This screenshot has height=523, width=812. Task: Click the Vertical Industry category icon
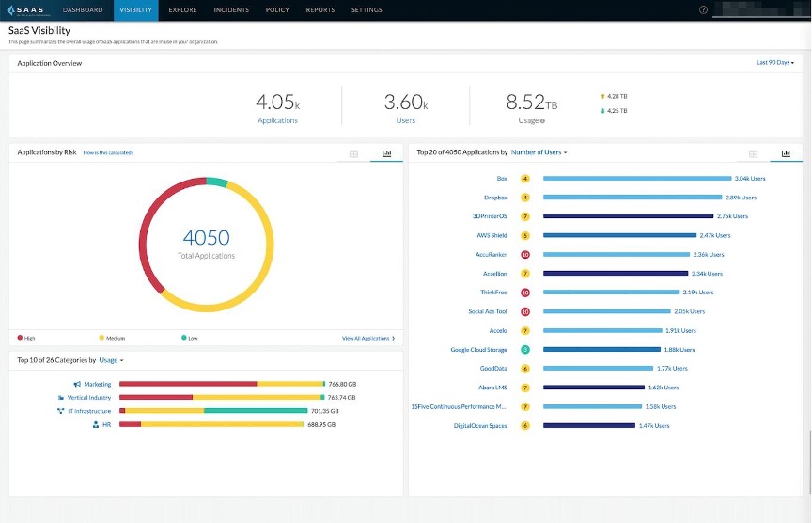click(61, 398)
